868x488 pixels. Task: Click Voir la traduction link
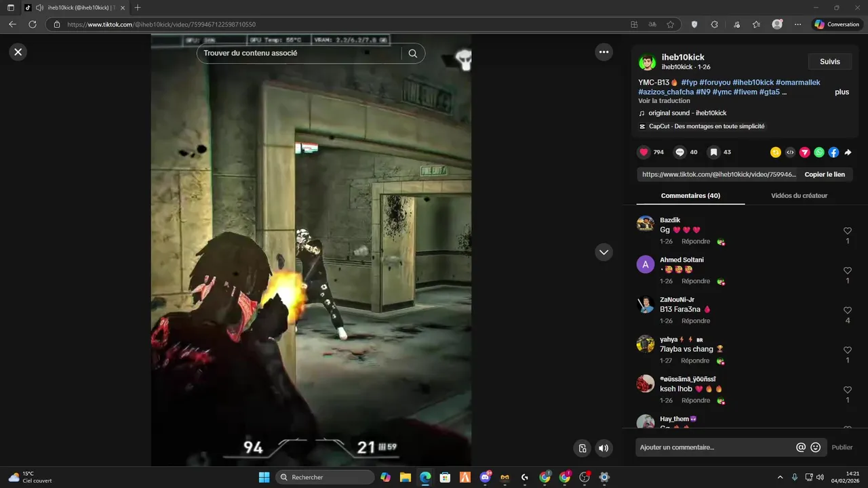coord(664,101)
